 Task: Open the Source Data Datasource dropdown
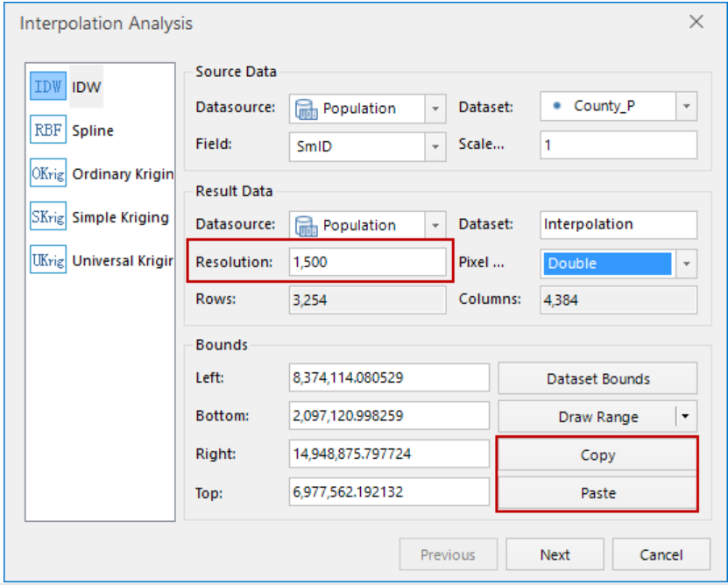click(435, 109)
